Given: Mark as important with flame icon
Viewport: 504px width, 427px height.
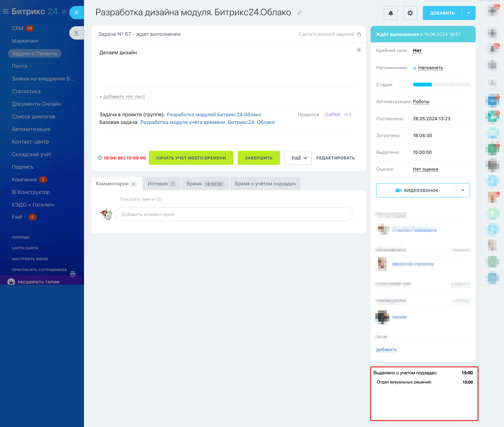Looking at the screenshot, I should tap(359, 34).
